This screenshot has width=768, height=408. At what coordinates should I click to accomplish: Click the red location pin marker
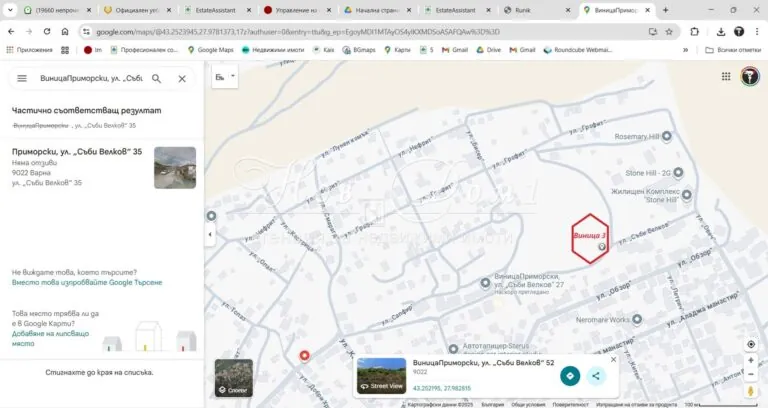coord(305,355)
